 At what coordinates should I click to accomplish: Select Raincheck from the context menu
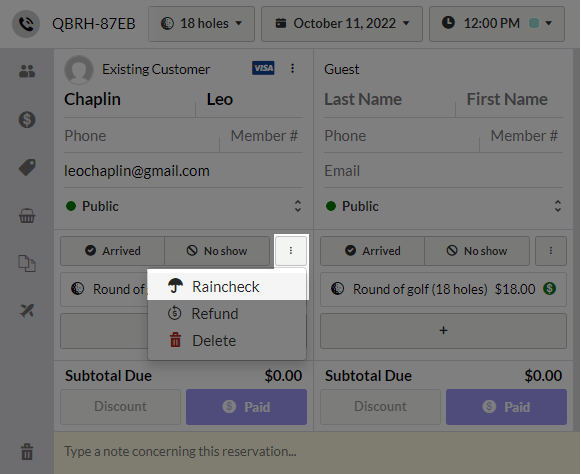pos(227,286)
